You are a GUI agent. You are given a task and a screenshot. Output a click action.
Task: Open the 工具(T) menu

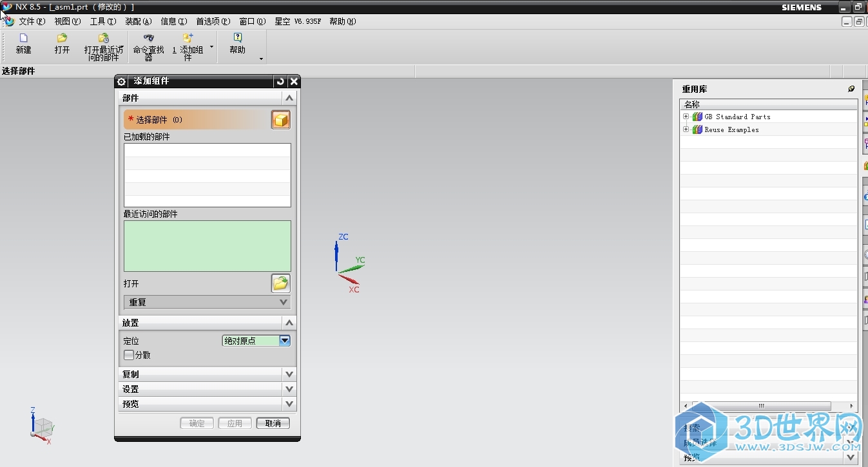tap(103, 21)
